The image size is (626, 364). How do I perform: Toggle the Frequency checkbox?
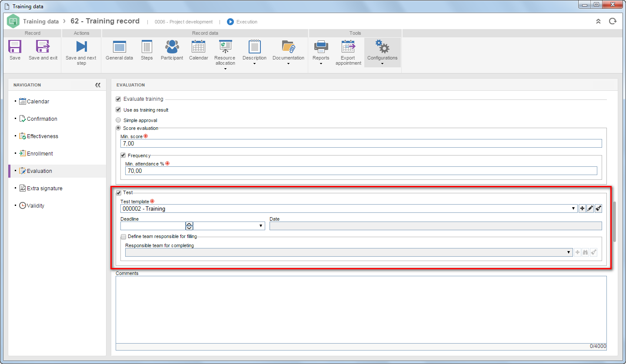click(x=123, y=156)
